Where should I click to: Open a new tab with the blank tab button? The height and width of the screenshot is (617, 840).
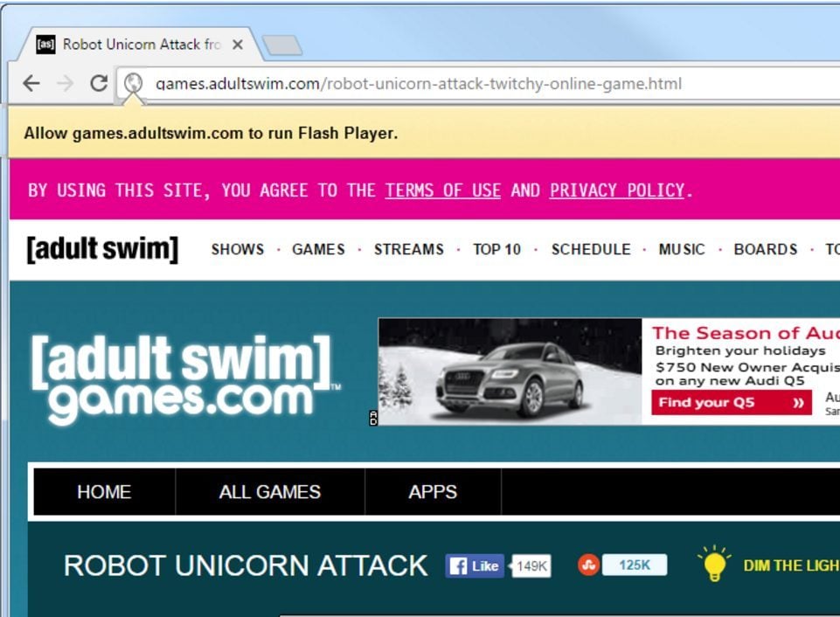[x=282, y=45]
